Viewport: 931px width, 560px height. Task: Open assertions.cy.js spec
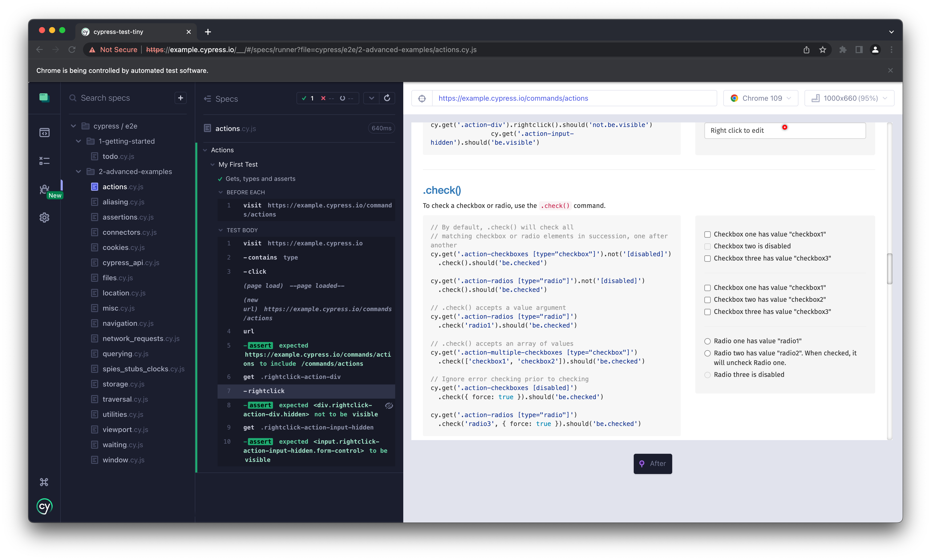tap(128, 217)
